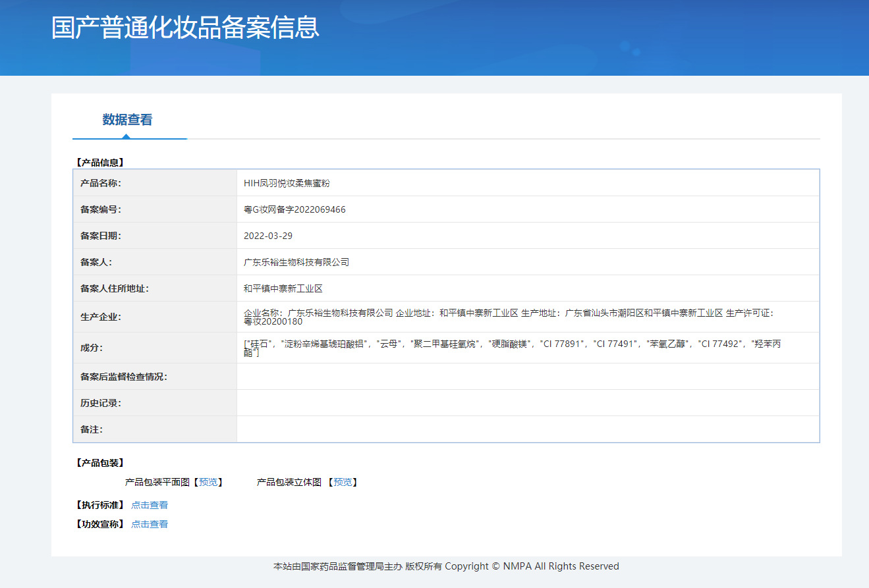Click the NMPA copyright footer text
Image resolution: width=869 pixels, height=588 pixels.
(446, 566)
